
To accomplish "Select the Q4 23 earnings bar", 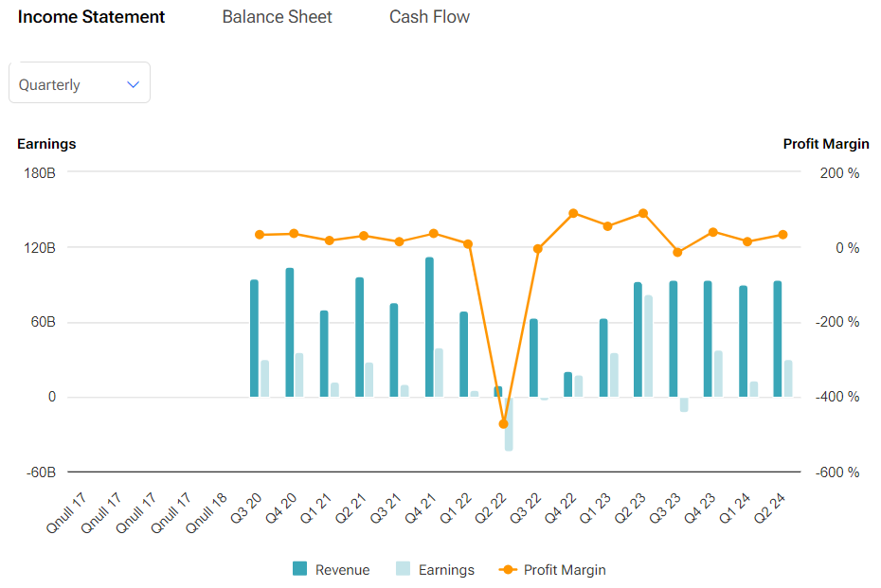I will tap(719, 374).
